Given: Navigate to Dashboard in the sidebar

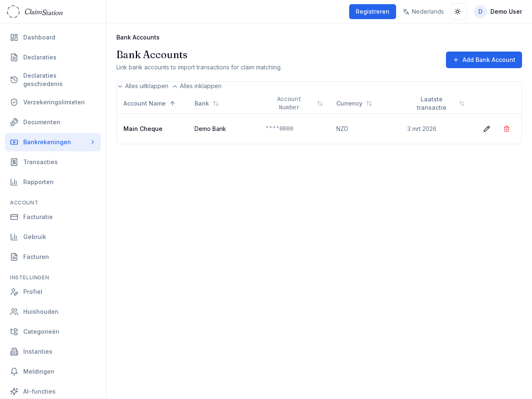Looking at the screenshot, I should (x=39, y=37).
